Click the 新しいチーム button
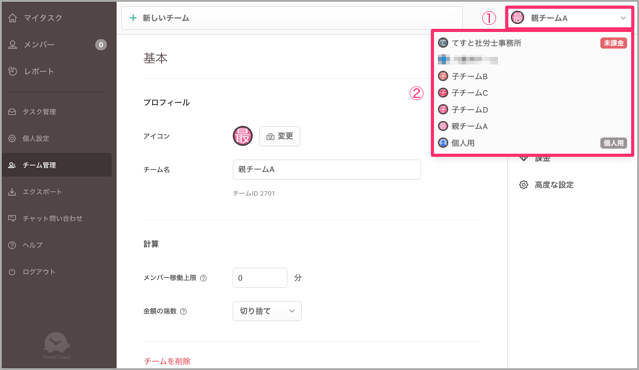The height and width of the screenshot is (370, 639). tap(292, 18)
